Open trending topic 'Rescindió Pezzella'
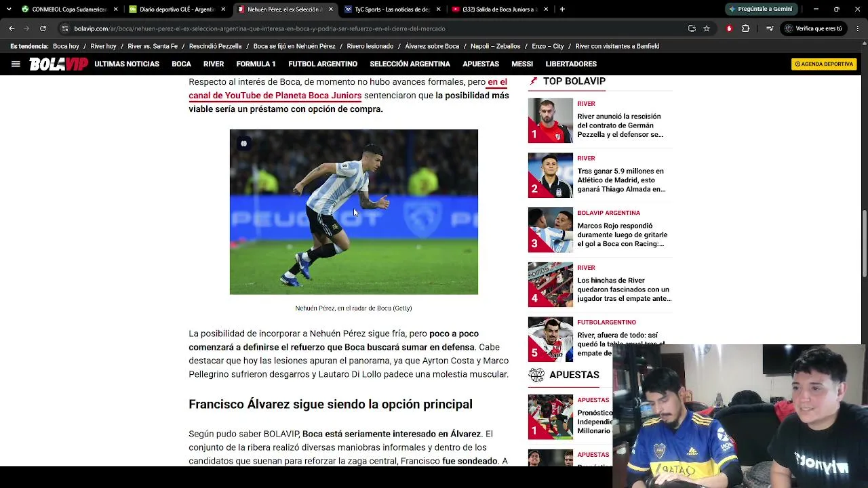The height and width of the screenshot is (488, 868). (x=216, y=46)
